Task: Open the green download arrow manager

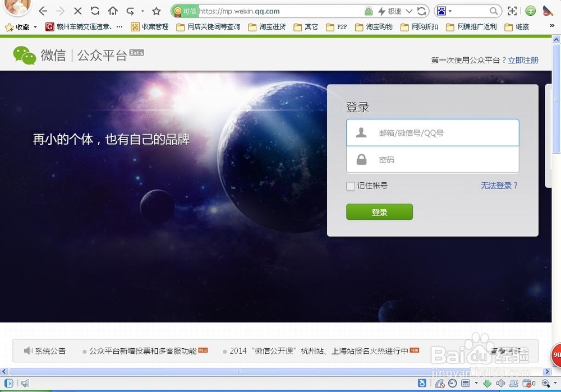Action: [487, 384]
